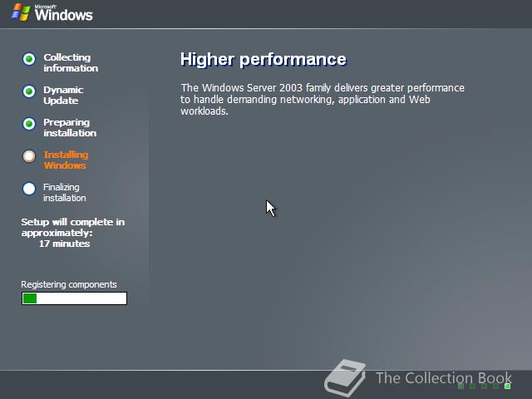Click the Dynamic Update step label
The height and width of the screenshot is (399, 532).
pos(63,96)
